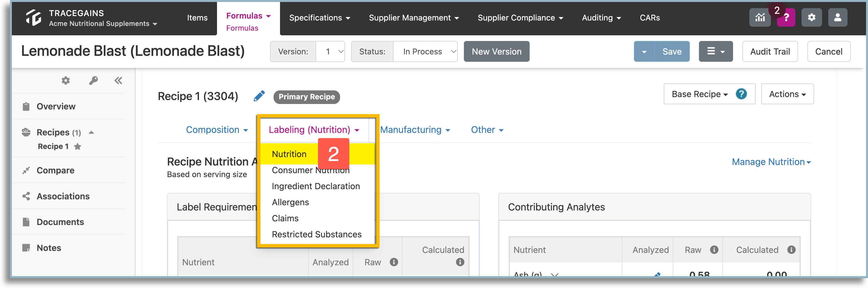Open the Manufacturing tab
The image size is (868, 288).
click(415, 130)
